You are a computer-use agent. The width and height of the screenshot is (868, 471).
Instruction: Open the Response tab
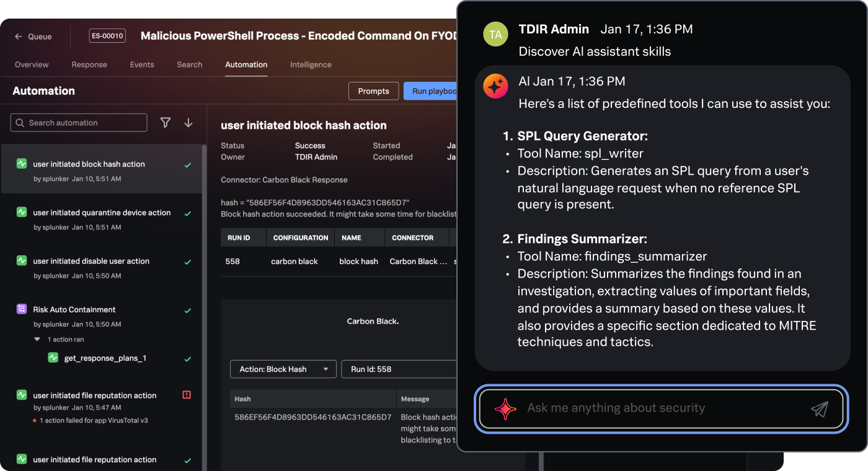pos(89,64)
